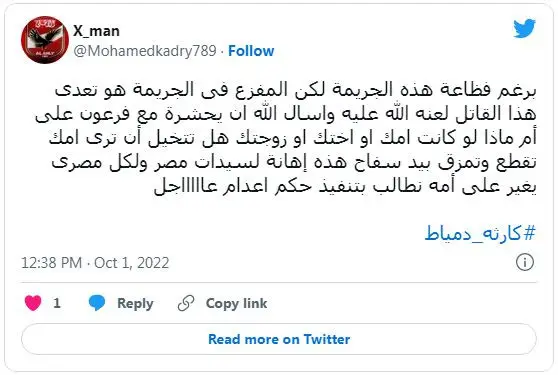558x375 pixels.
Task: Click the chain link icon
Action: pyautogui.click(x=186, y=303)
